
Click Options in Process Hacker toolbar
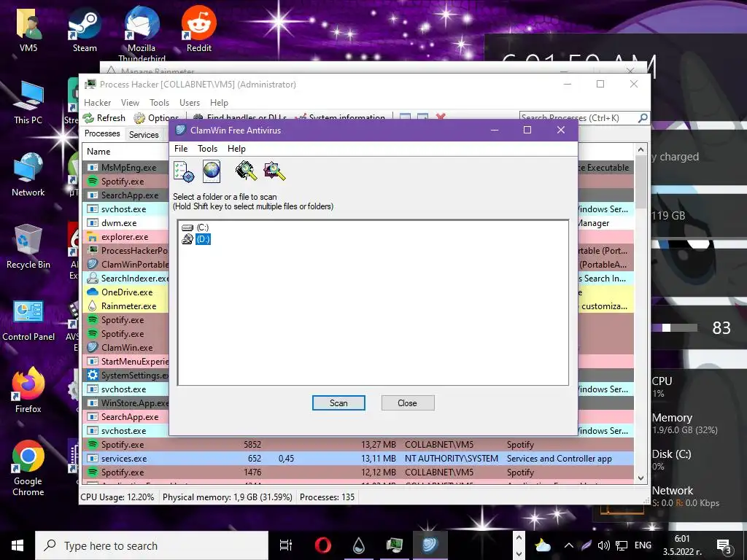[x=156, y=117]
